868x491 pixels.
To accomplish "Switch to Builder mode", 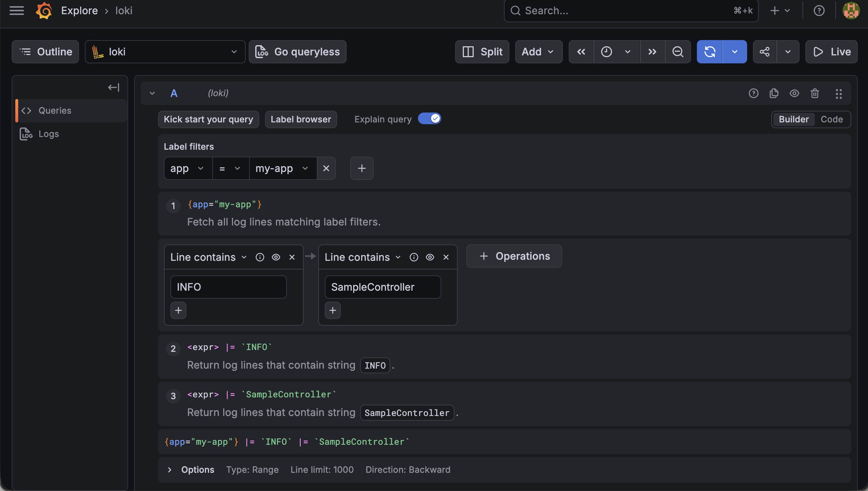I will (793, 119).
